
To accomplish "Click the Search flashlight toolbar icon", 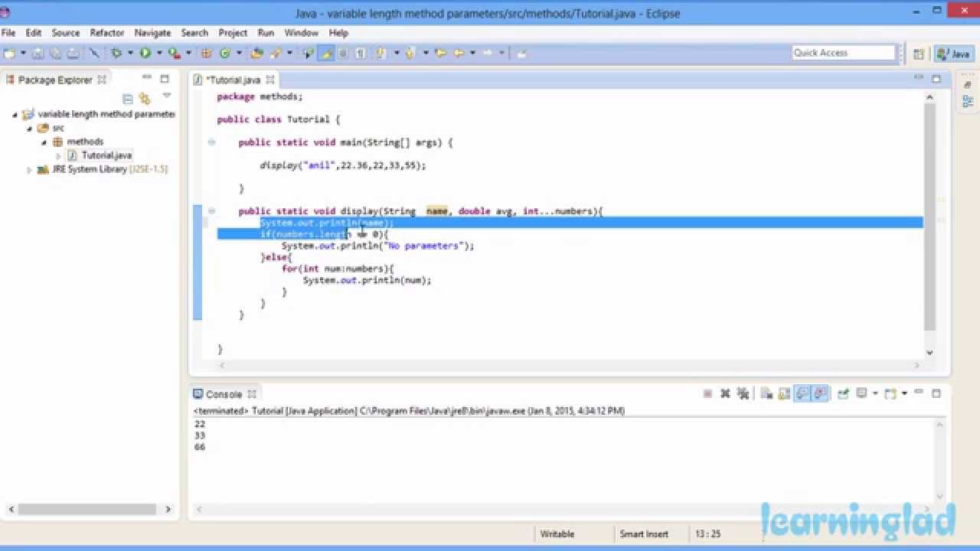I will tap(275, 53).
